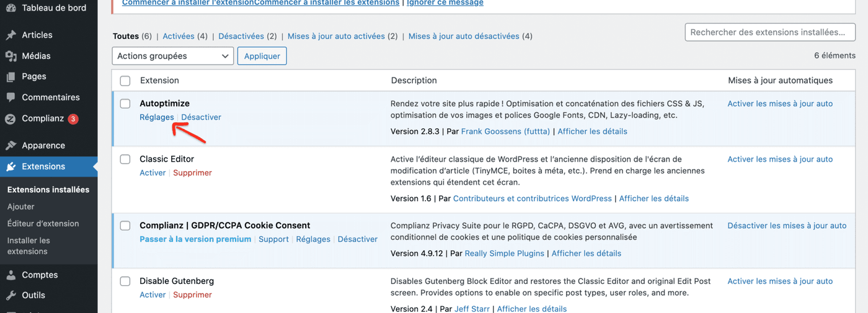Select the Classic Editor checkbox
This screenshot has width=868, height=313.
click(125, 159)
